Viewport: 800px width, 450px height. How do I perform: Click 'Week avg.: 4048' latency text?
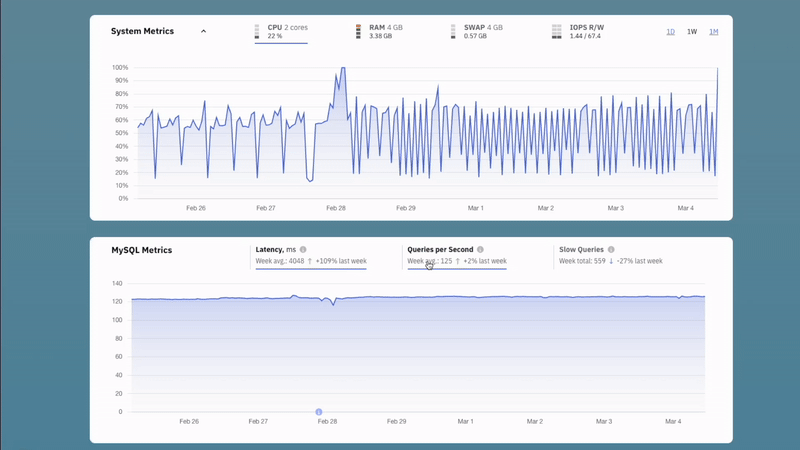point(280,261)
